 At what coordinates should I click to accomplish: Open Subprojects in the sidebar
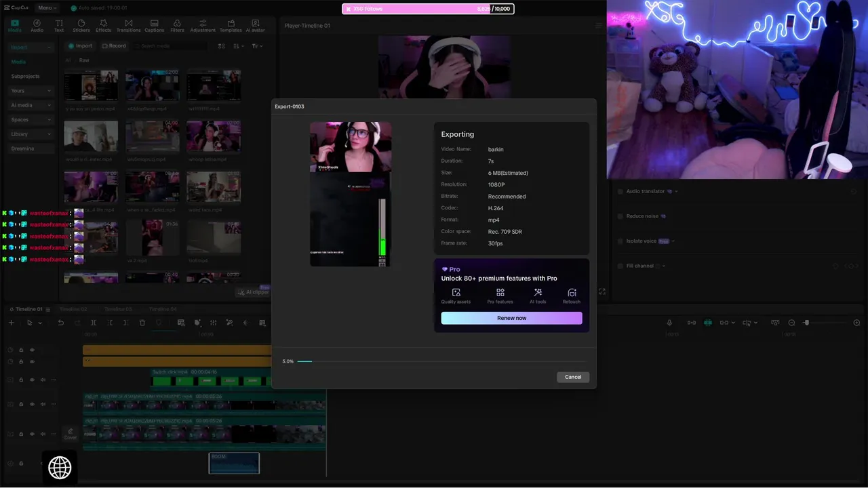26,77
